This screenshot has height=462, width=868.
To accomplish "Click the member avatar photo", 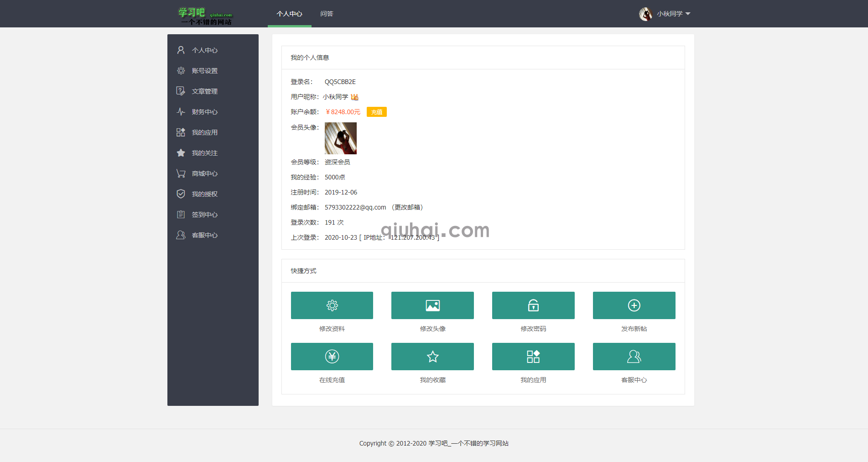I will coord(340,138).
